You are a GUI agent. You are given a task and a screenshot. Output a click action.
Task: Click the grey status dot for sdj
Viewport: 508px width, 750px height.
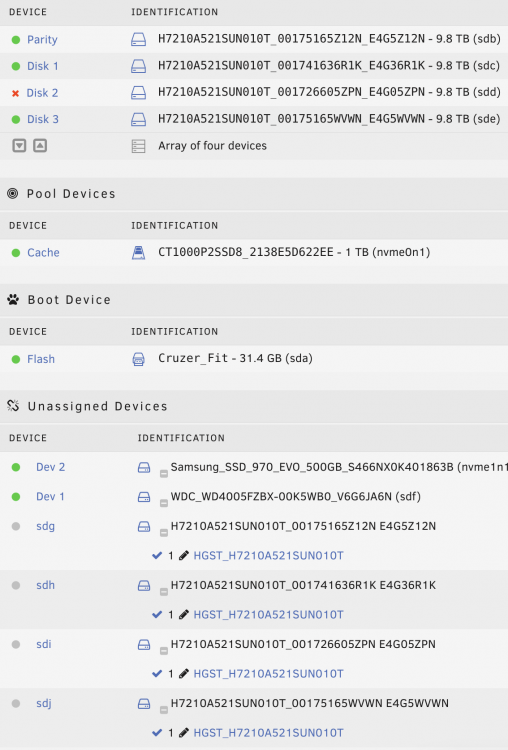tap(16, 704)
